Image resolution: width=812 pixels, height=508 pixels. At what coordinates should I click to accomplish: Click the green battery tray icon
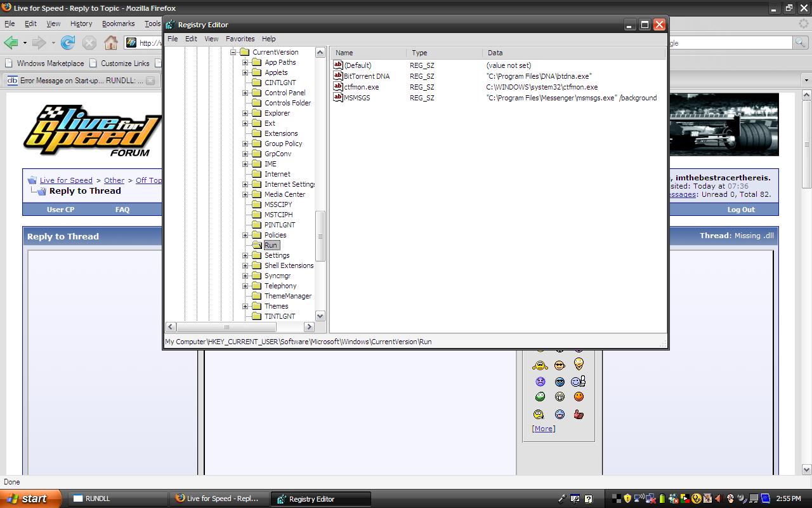(662, 498)
